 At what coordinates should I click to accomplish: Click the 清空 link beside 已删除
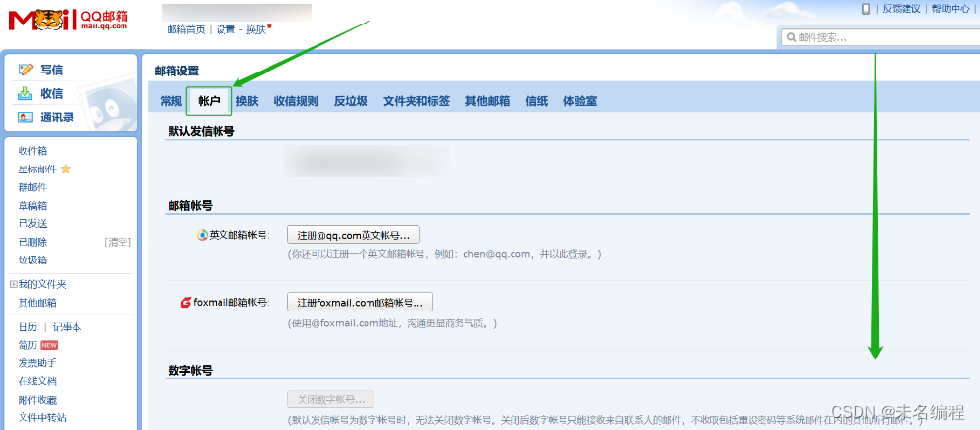coord(118,242)
